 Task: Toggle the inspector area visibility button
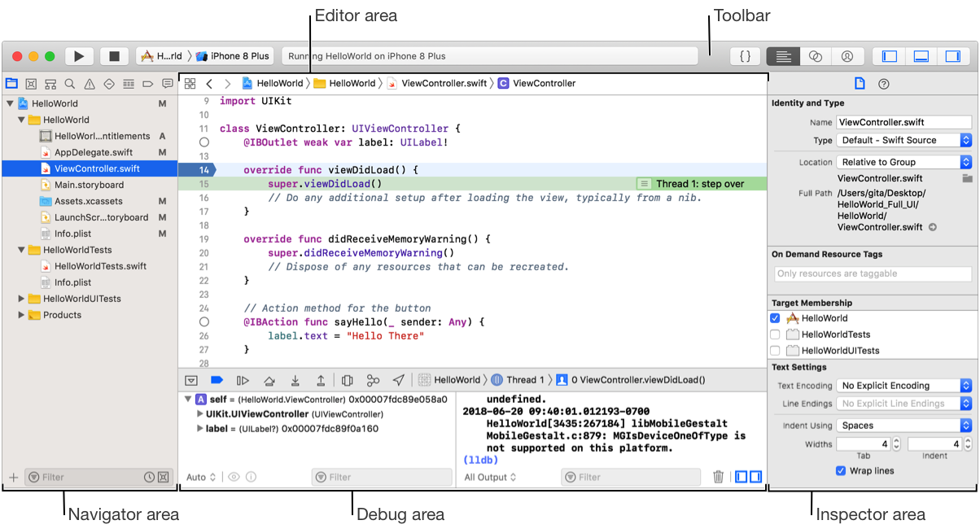coord(953,56)
